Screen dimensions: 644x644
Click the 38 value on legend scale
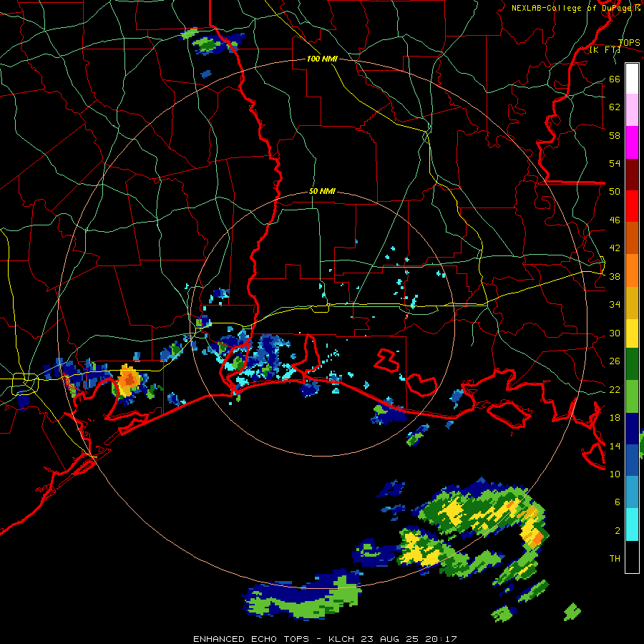coord(615,277)
